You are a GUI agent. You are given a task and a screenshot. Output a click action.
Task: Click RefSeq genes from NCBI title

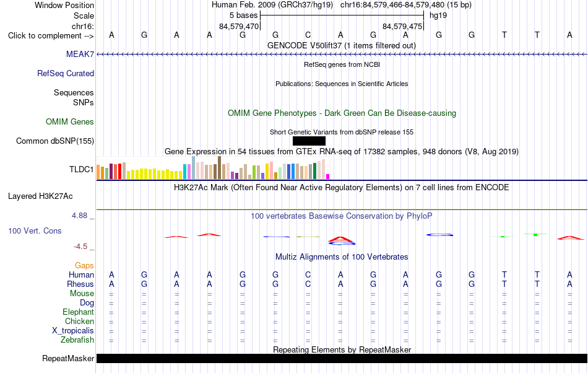(x=342, y=64)
